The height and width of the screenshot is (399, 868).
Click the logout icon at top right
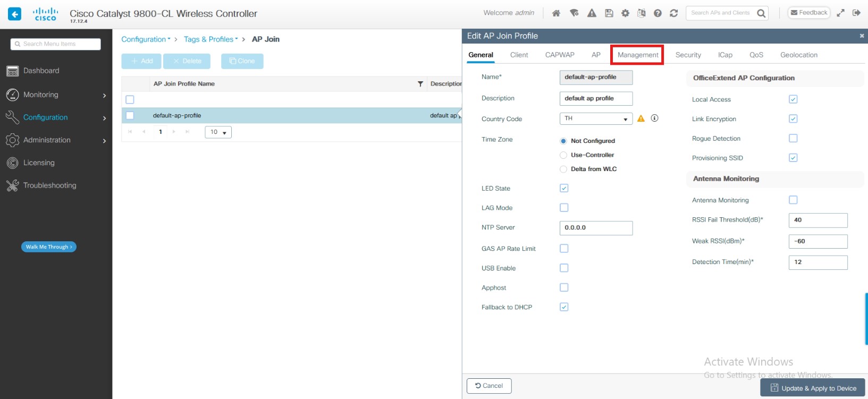856,13
